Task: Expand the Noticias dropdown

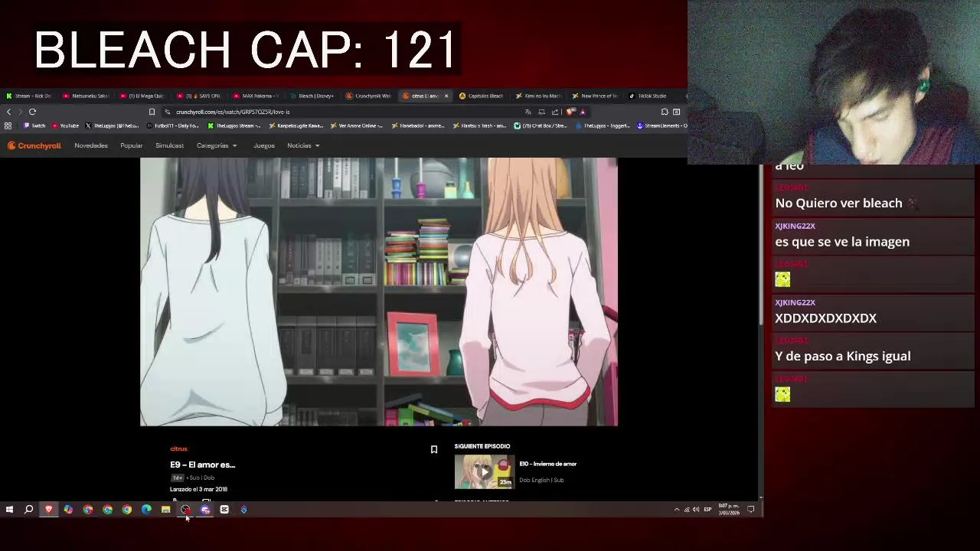Action: [303, 145]
